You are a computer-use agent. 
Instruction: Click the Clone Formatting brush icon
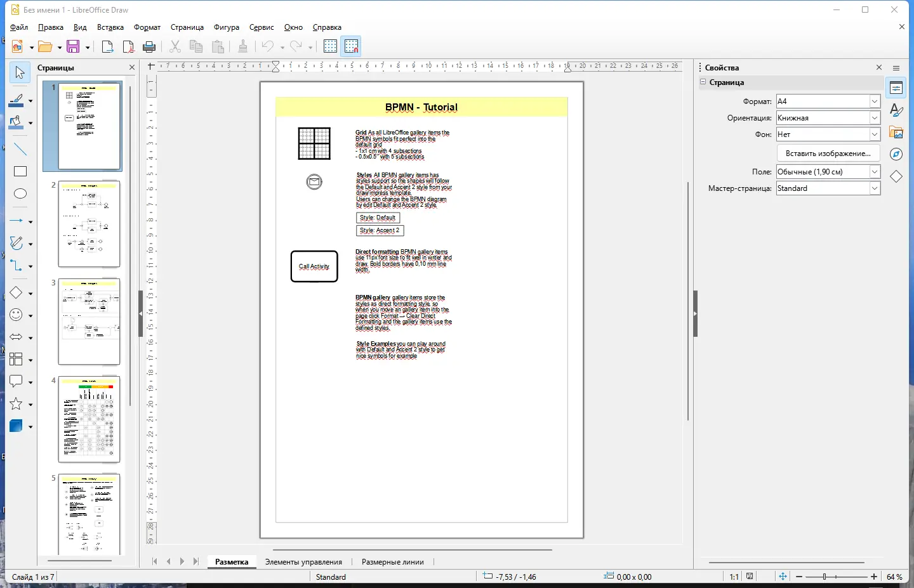point(243,46)
